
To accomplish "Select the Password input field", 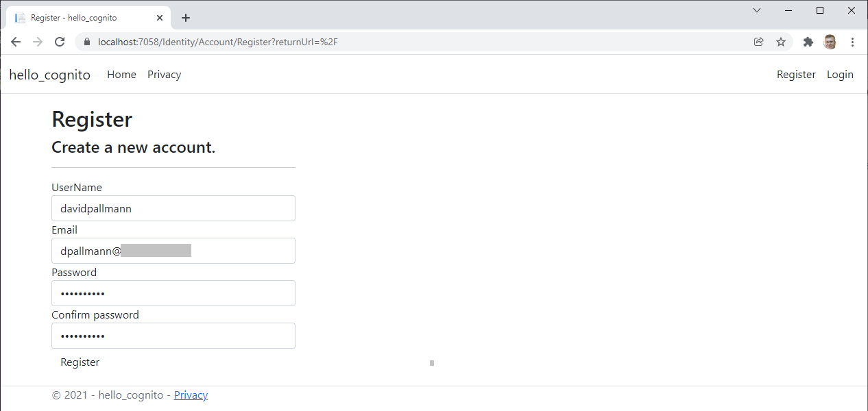I will (x=173, y=293).
